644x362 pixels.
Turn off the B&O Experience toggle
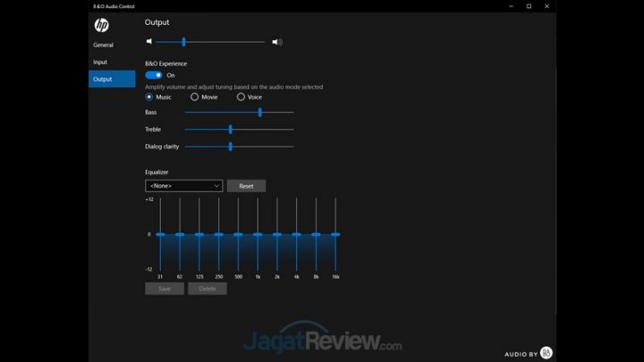154,75
